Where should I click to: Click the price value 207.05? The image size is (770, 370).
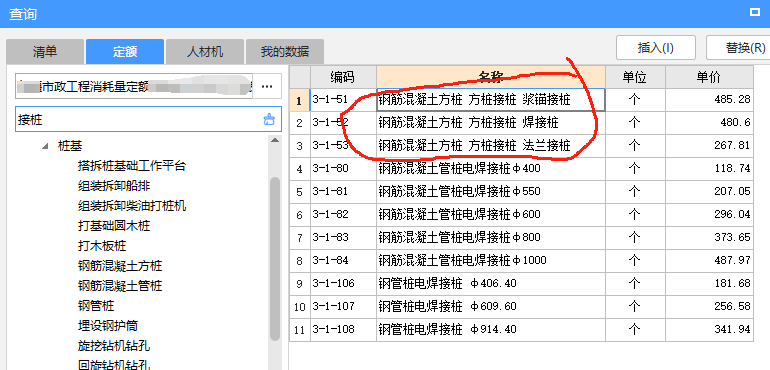pyautogui.click(x=732, y=191)
